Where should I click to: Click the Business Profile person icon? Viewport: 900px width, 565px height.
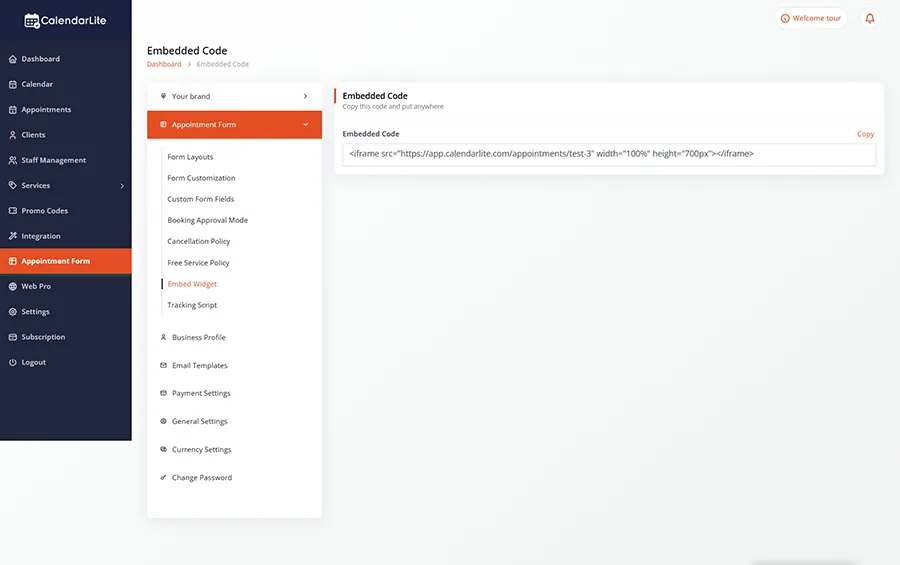[x=164, y=337]
